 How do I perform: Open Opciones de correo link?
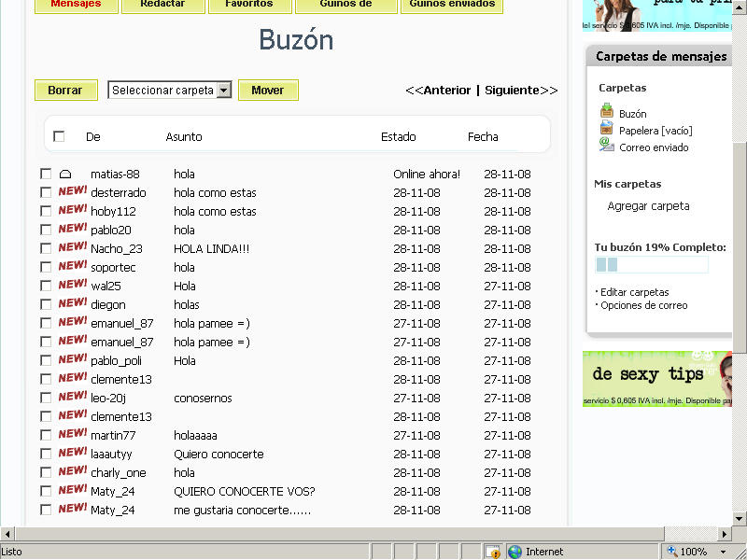coord(643,305)
